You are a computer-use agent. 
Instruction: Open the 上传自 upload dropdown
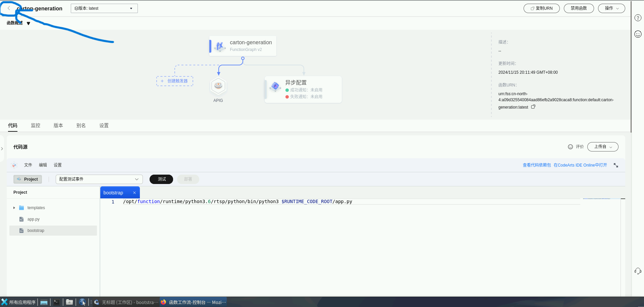point(603,147)
